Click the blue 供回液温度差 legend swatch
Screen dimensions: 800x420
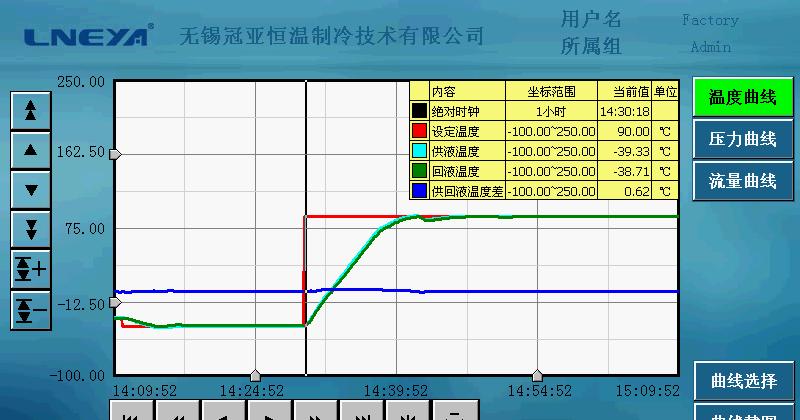[x=419, y=190]
